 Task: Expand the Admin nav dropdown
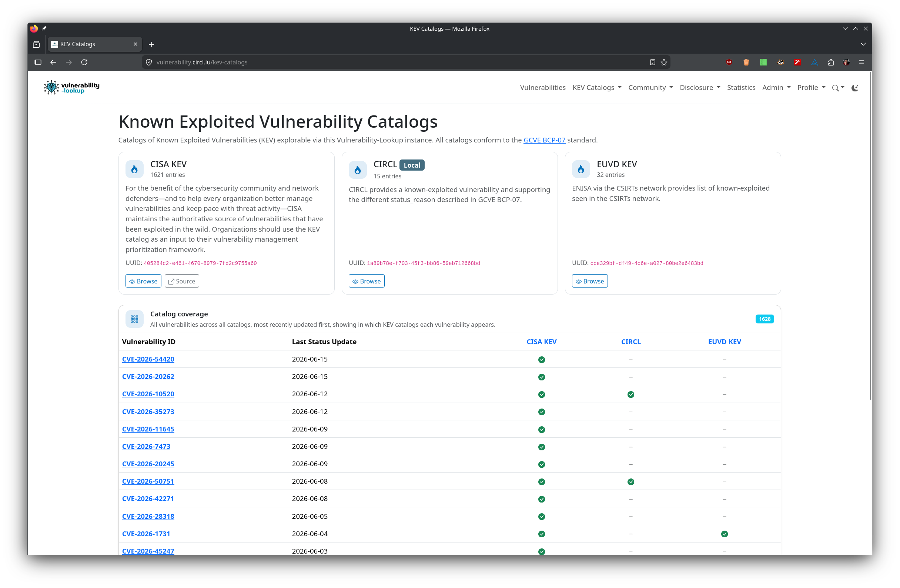(x=776, y=87)
